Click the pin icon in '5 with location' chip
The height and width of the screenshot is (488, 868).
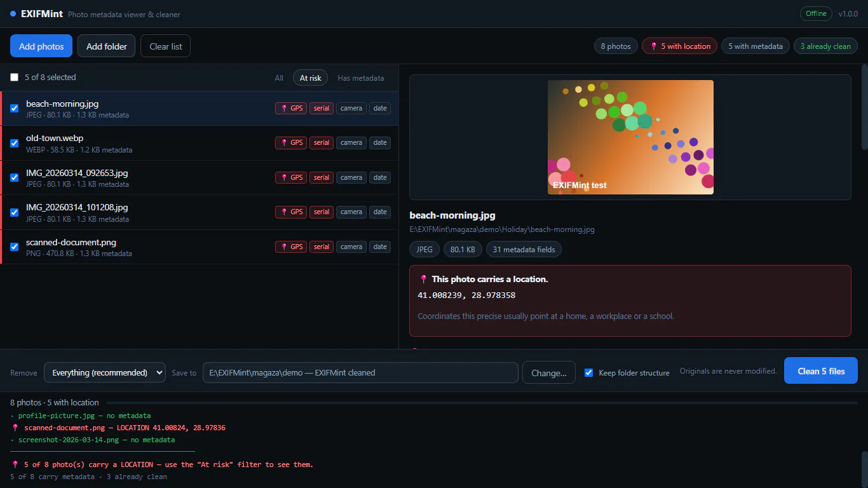tap(654, 46)
